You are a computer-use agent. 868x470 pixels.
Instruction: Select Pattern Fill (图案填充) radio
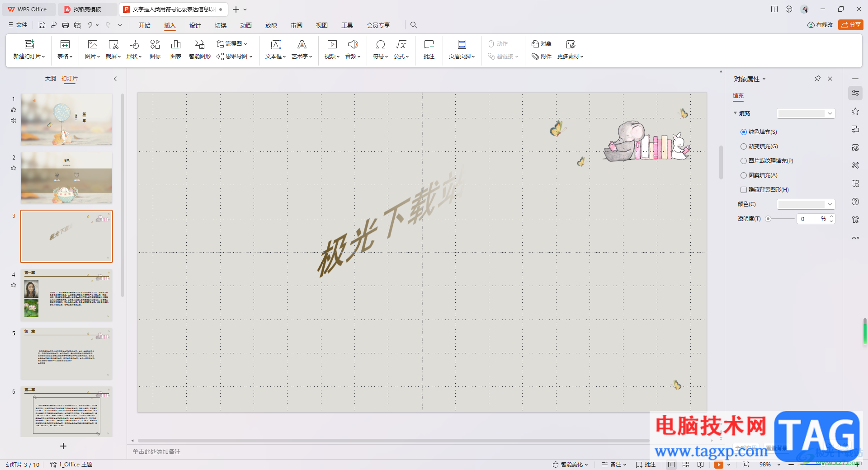(744, 175)
